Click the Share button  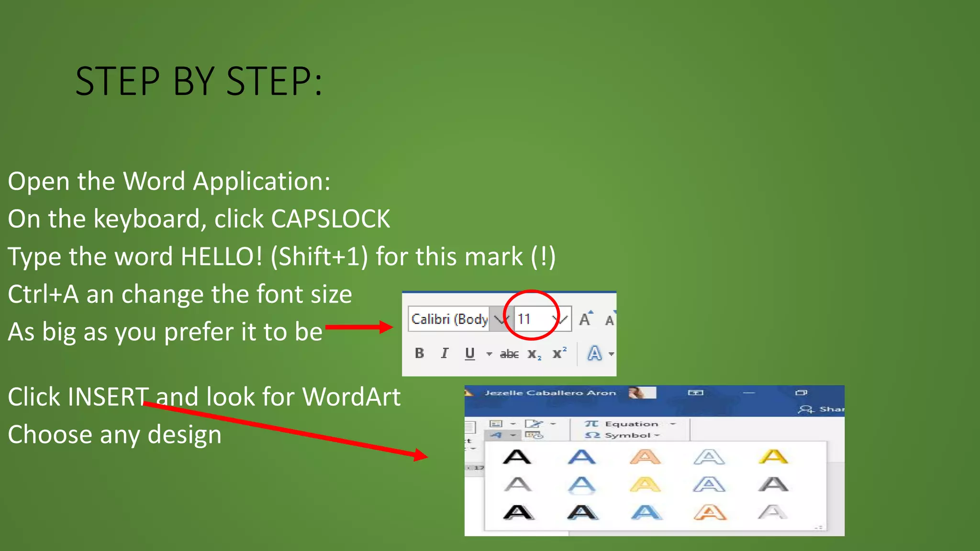point(821,409)
